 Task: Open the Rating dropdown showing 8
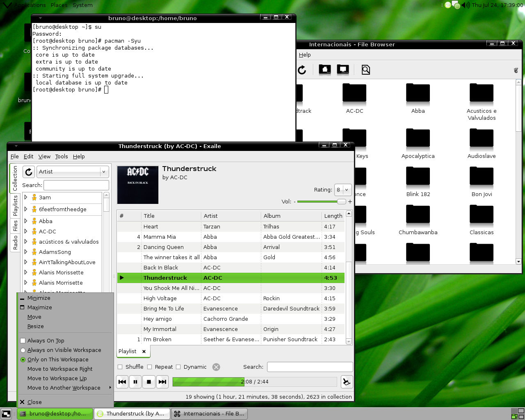tap(343, 190)
